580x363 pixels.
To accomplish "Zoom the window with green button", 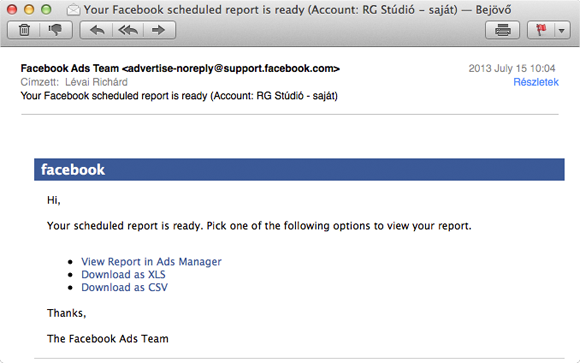I will pos(46,10).
